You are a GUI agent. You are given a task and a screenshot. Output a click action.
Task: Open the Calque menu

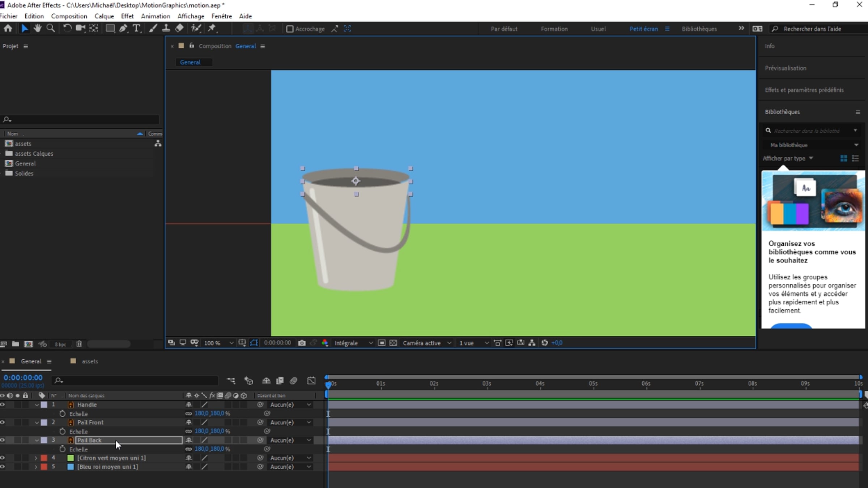(104, 16)
